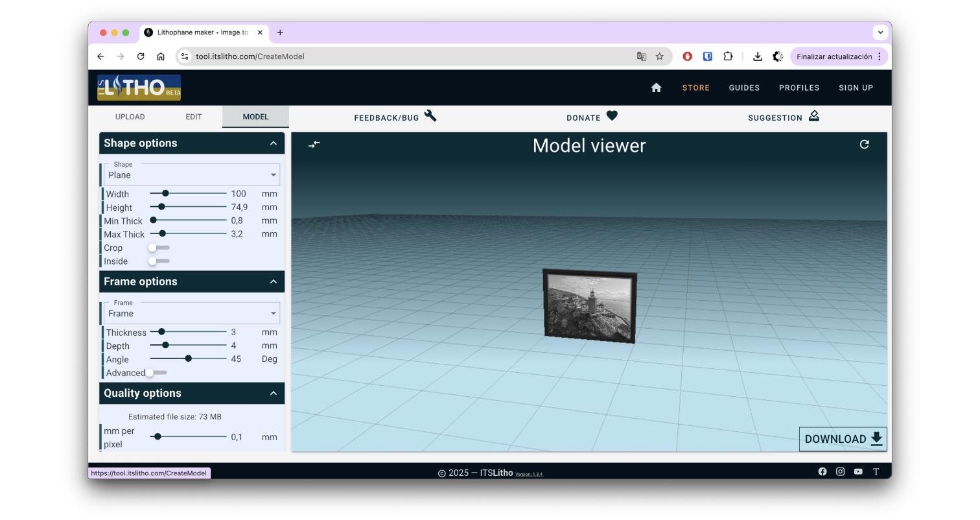Open ITSLitho Facebook page
The image size is (980, 520).
coord(822,471)
